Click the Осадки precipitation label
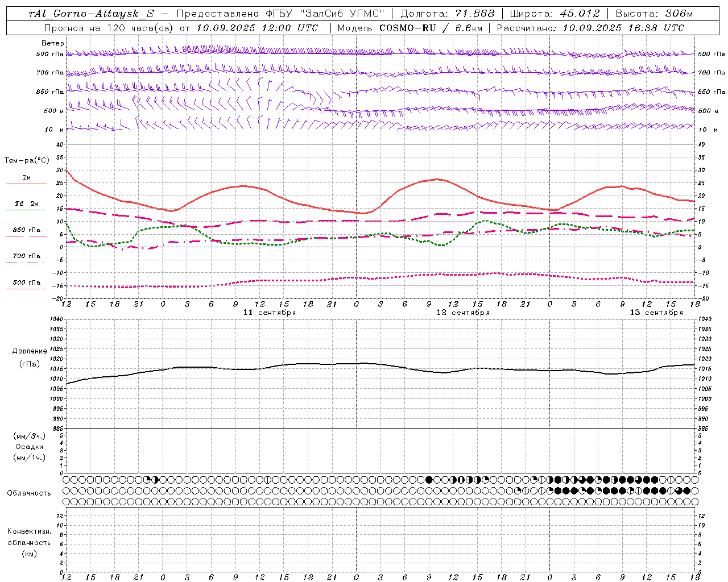The image size is (728, 582). tap(30, 447)
